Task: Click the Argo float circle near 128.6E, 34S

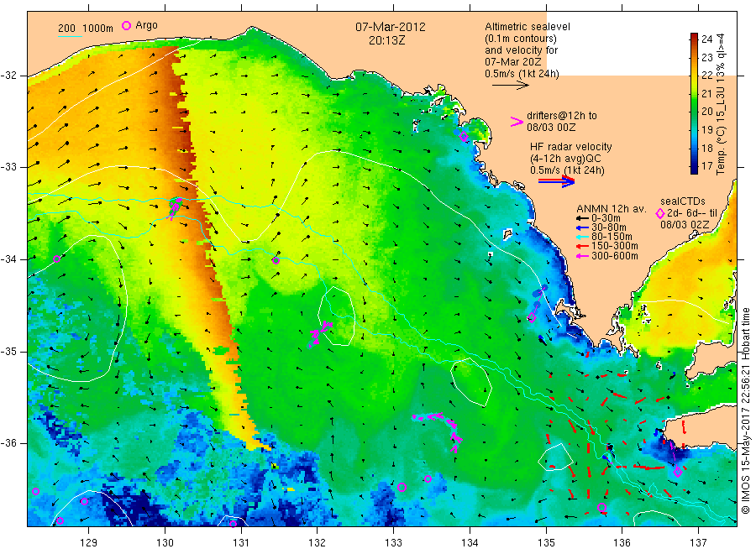Action: click(56, 259)
